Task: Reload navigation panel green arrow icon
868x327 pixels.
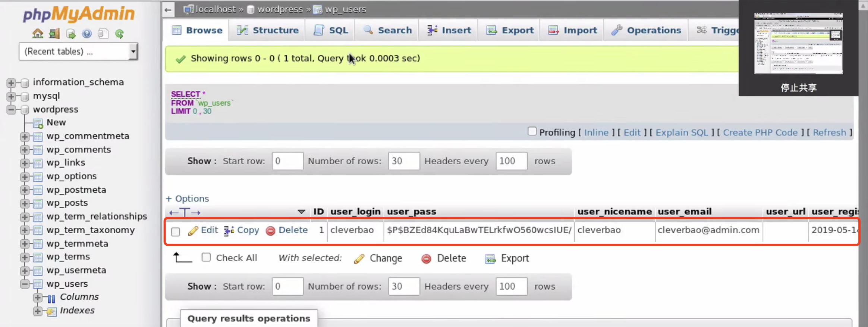Action: 119,34
